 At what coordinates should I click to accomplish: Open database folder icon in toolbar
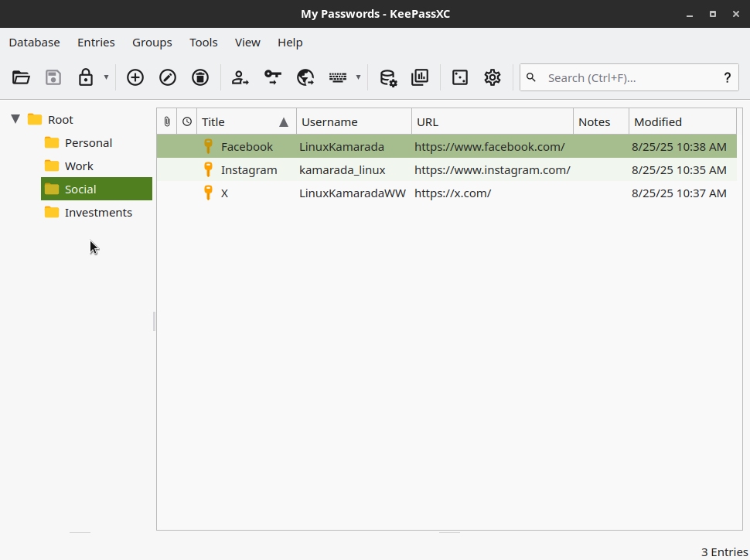[x=21, y=77]
